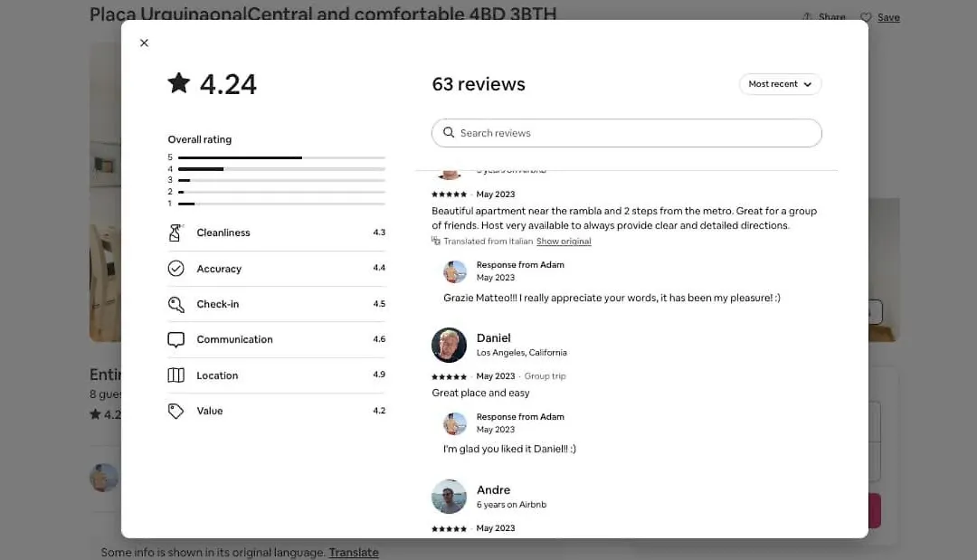The height and width of the screenshot is (560, 977).
Task: Click the 5-star rating bar
Action: [281, 157]
